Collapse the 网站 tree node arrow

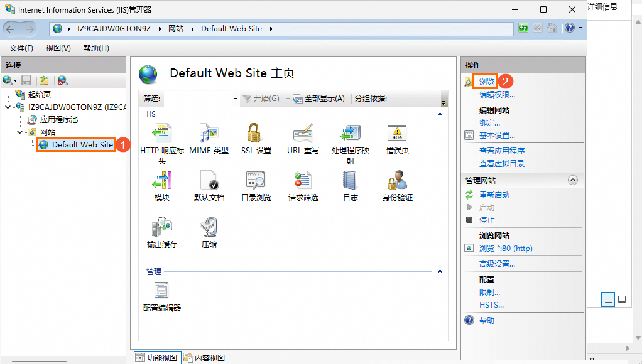19,132
